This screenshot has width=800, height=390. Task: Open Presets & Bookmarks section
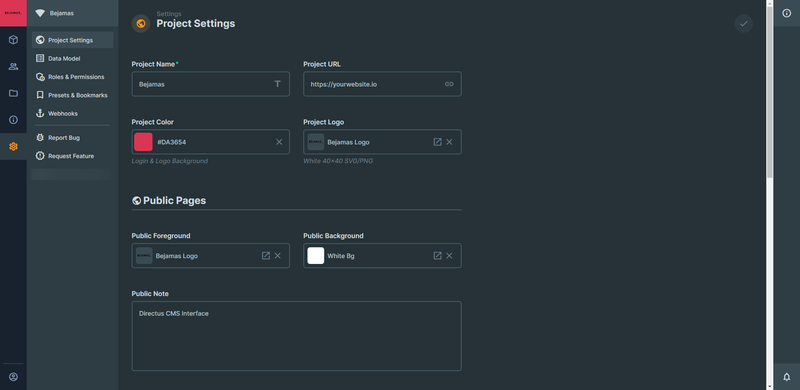72,95
